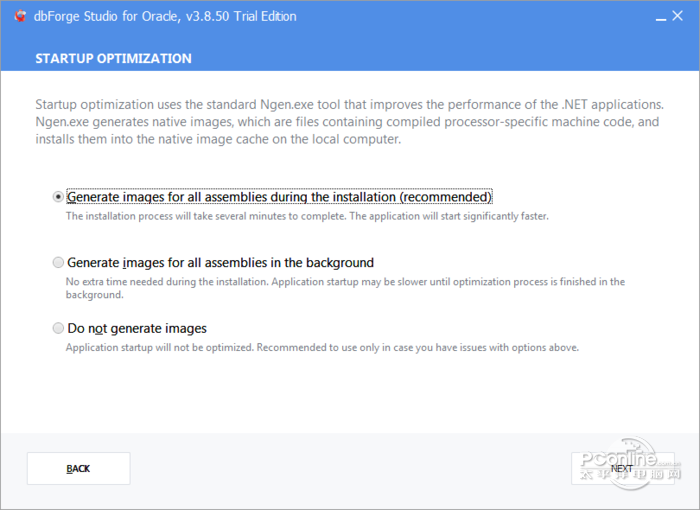Minimize the installer window
Screen dimensions: 700x510
click(x=661, y=17)
